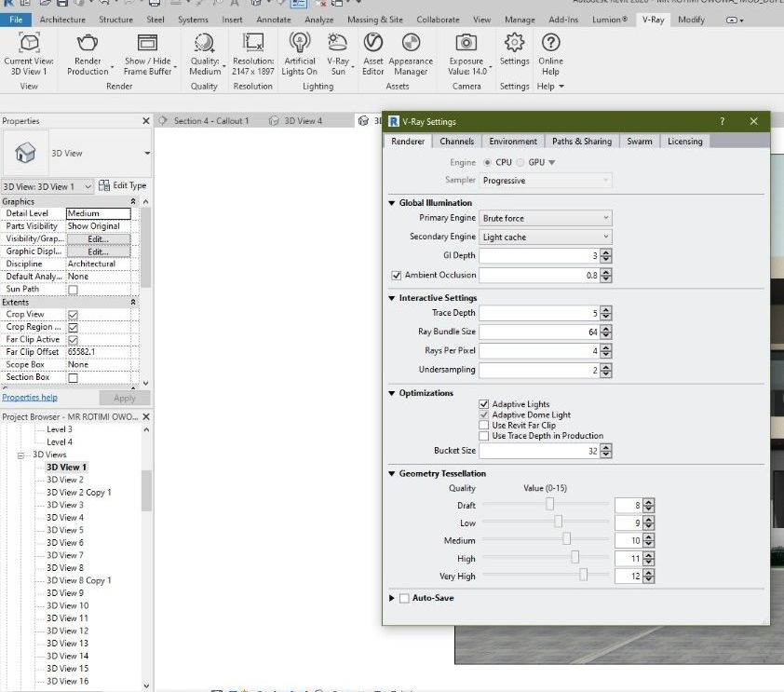
Task: Collapse the Geometry Tessellation section
Action: click(392, 473)
